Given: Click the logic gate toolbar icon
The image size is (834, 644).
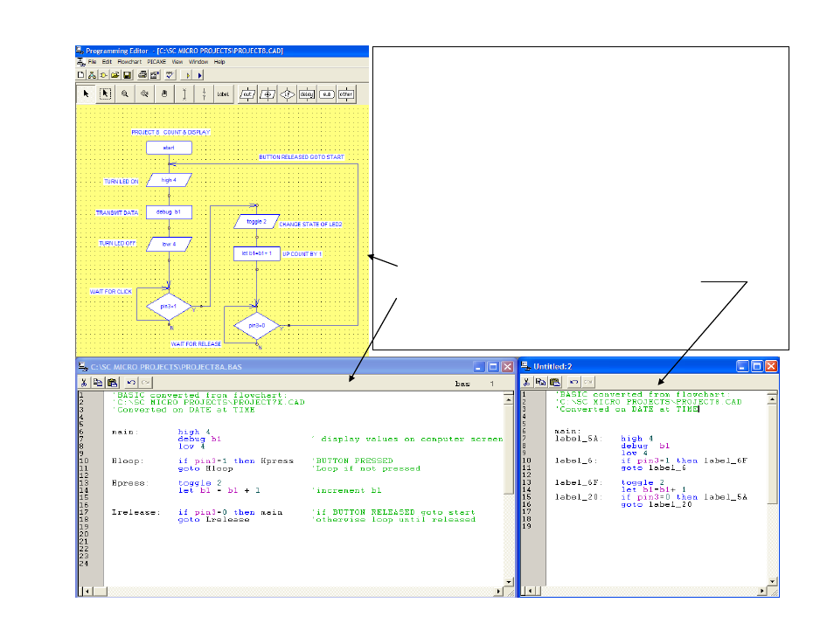Looking at the screenshot, I should click(x=103, y=75).
